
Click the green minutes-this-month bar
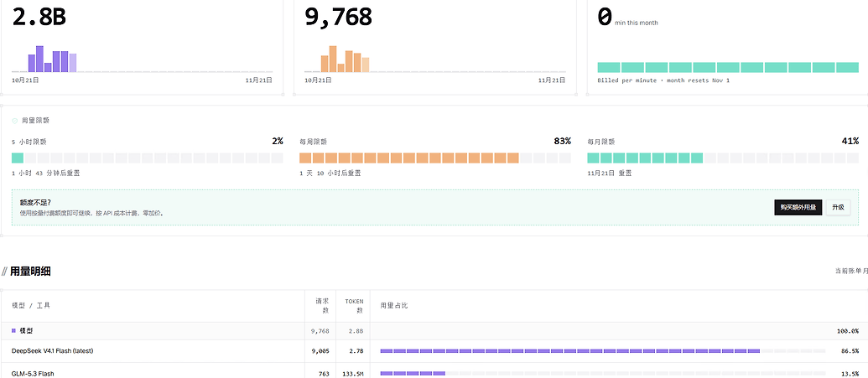click(728, 68)
